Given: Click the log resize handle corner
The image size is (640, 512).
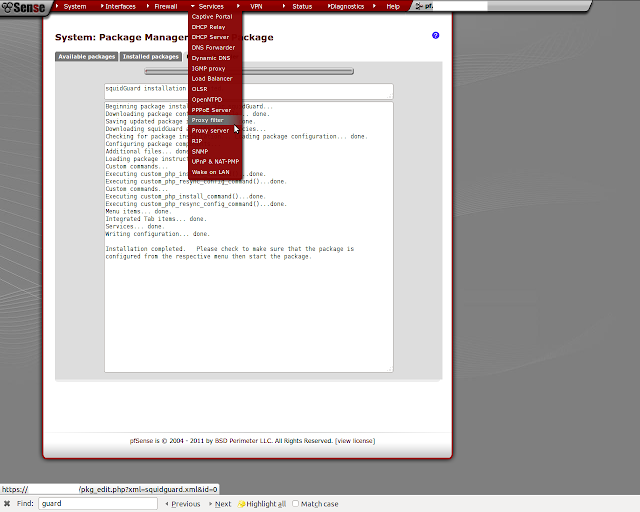Looking at the screenshot, I should point(390,369).
